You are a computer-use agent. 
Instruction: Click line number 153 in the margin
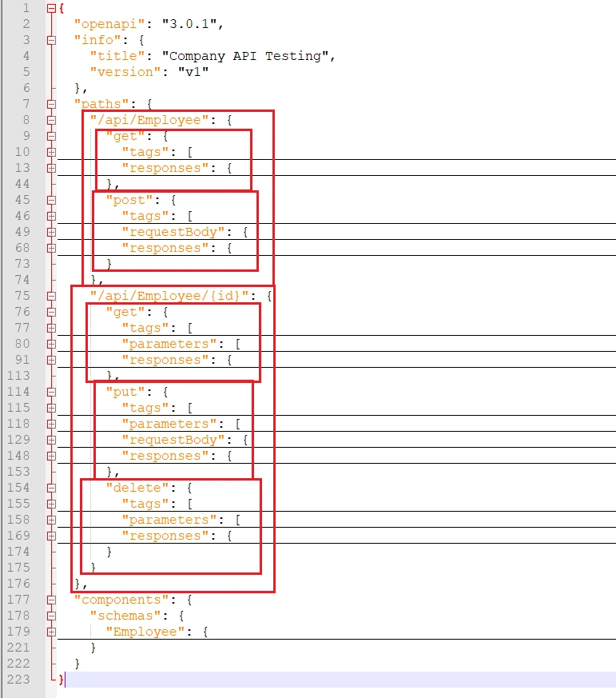18,473
